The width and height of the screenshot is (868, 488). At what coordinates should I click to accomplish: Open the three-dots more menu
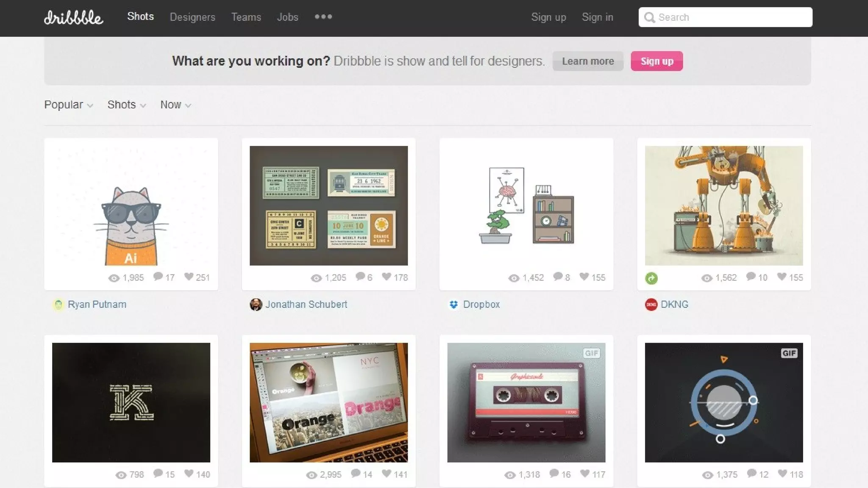(x=323, y=17)
